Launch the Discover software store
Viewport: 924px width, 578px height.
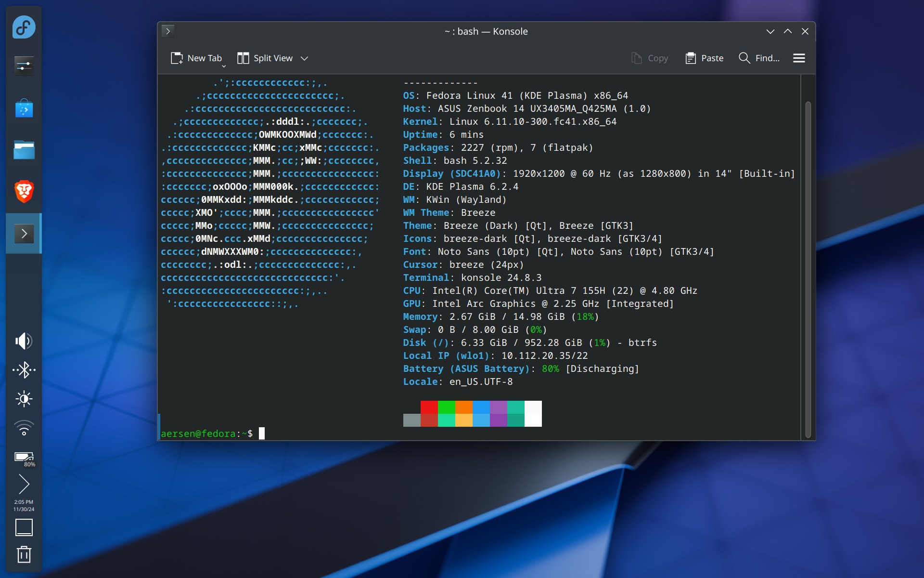[24, 108]
